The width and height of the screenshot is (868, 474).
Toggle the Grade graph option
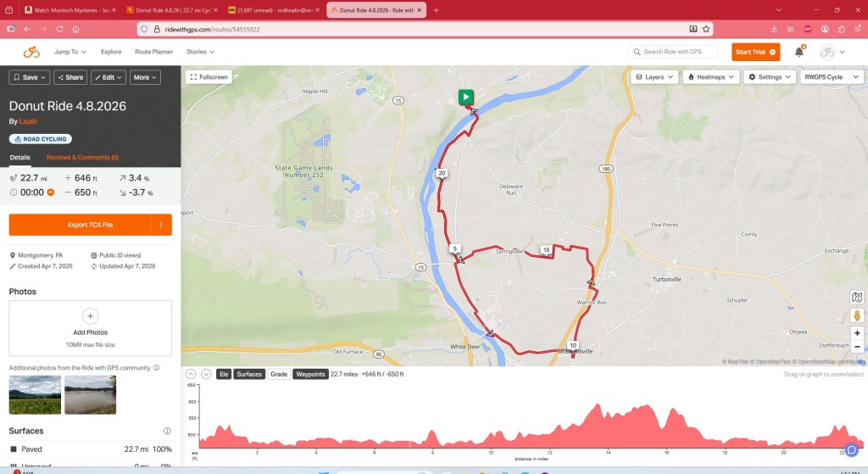click(x=279, y=374)
